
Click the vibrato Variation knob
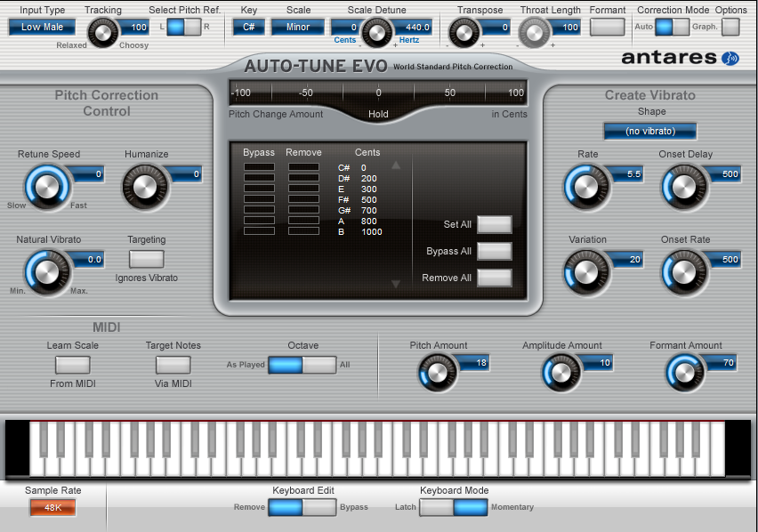click(586, 272)
